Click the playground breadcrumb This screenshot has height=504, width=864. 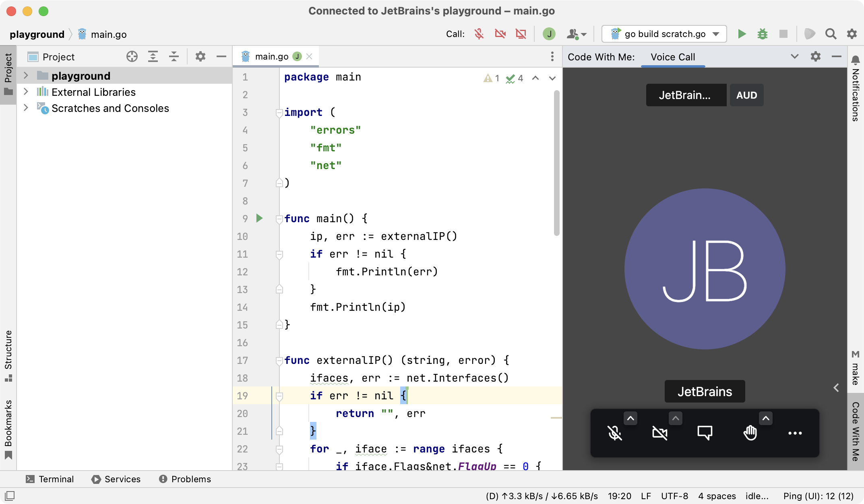click(37, 34)
